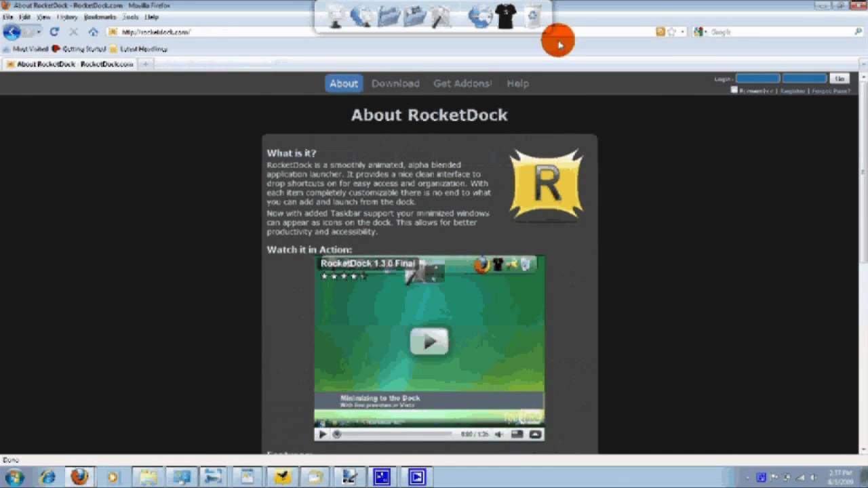Open Internet Explorer from the taskbar
This screenshot has height=488, width=868.
pos(47,477)
